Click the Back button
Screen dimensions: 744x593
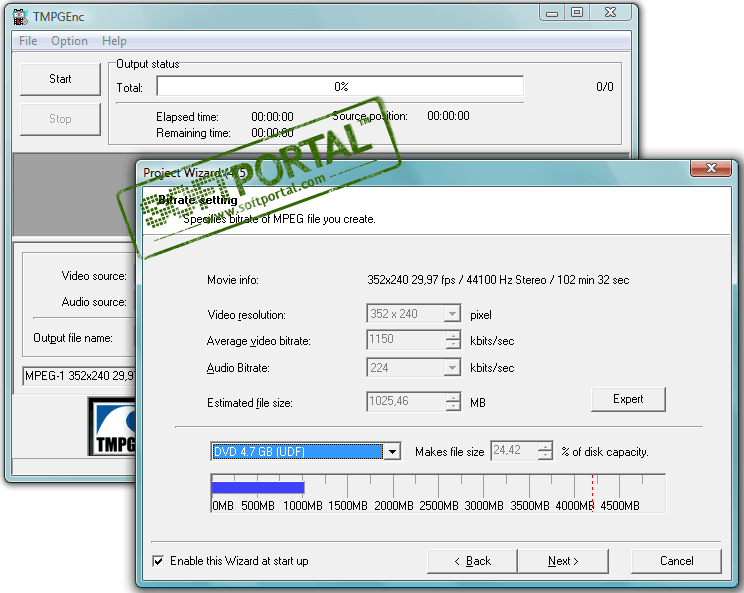(472, 561)
